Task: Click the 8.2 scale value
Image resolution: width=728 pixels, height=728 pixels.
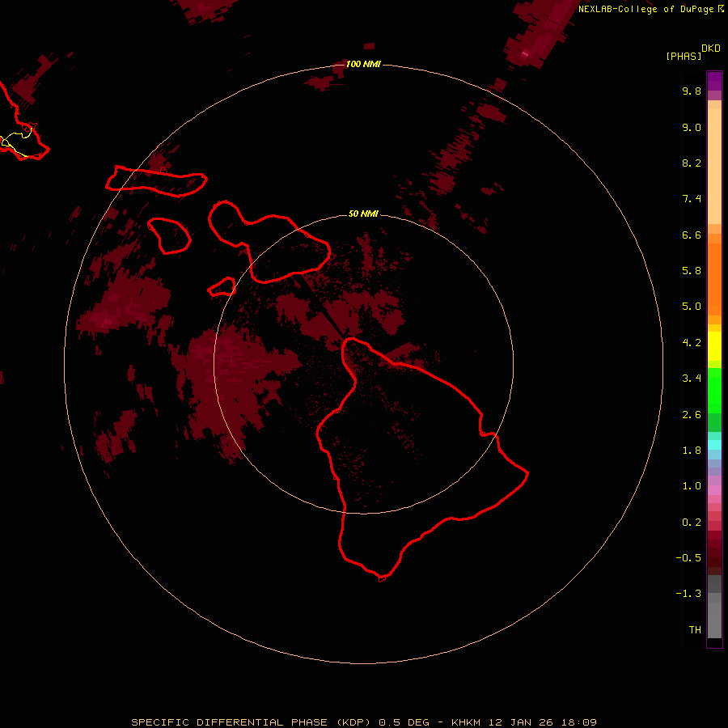Action: pos(692,163)
